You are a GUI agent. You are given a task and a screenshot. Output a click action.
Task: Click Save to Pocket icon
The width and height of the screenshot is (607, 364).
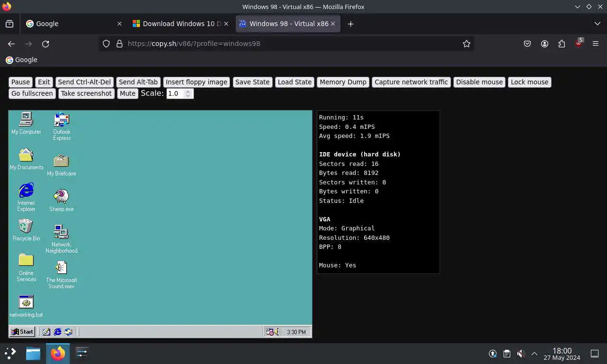tap(527, 44)
